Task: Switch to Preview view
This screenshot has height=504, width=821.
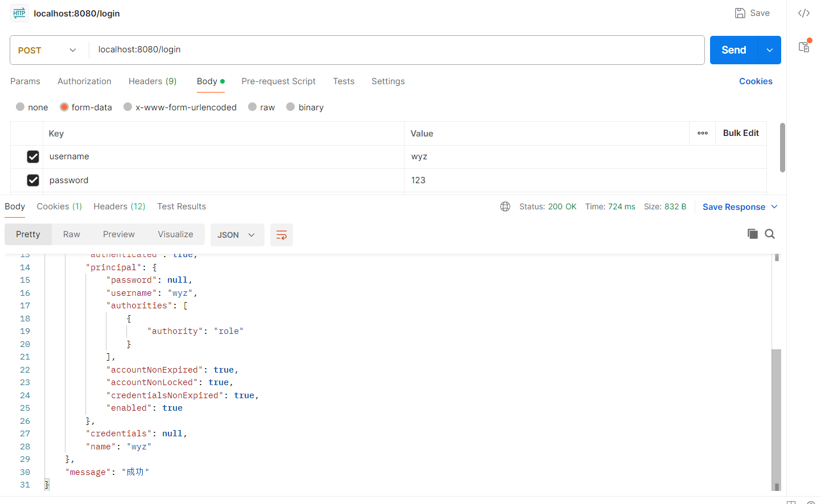Action: click(119, 234)
